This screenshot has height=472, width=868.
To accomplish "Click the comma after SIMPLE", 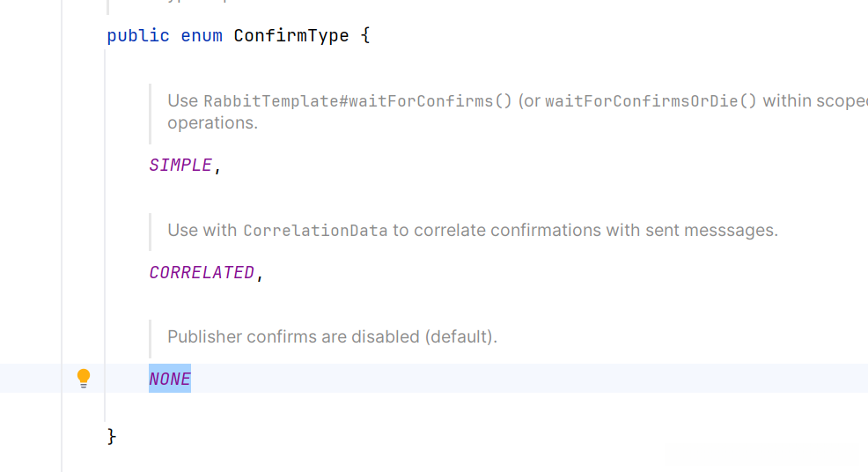I will 217,167.
